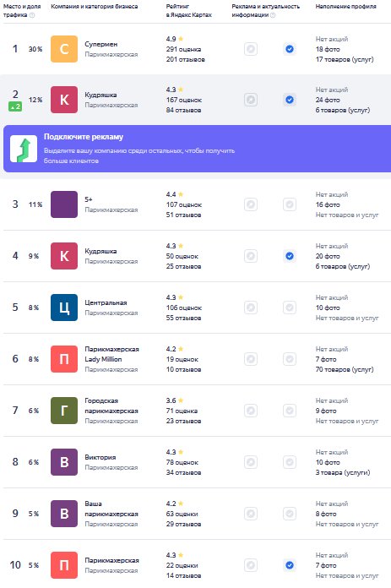Open the Виктория company name
The height and width of the screenshot is (588, 391).
100,457
